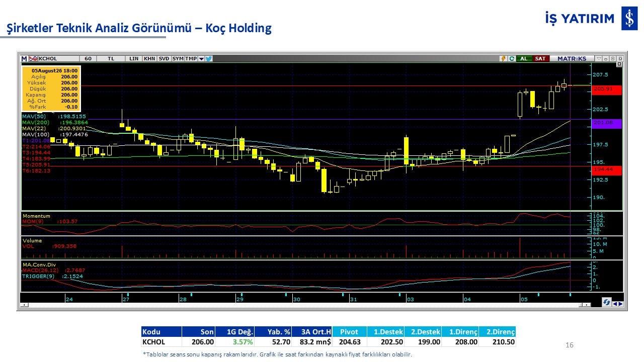Open the SYM toolbar option
This screenshot has height=362, width=644.
click(178, 58)
